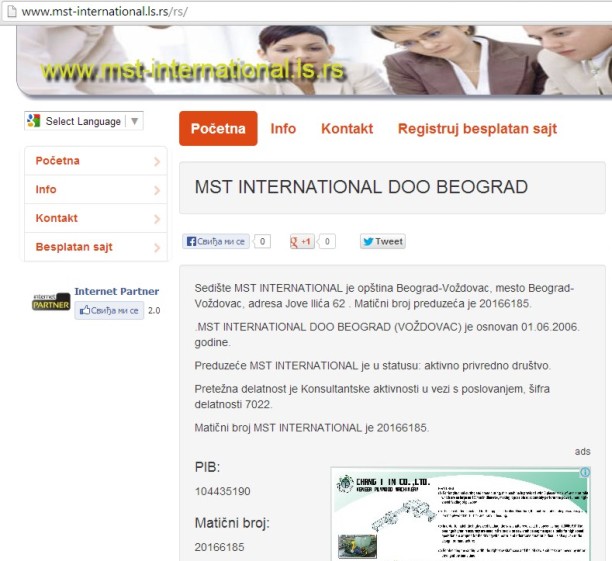This screenshot has width=612, height=561.
Task: Click the 'ads' label above the advertisement
Action: point(582,451)
